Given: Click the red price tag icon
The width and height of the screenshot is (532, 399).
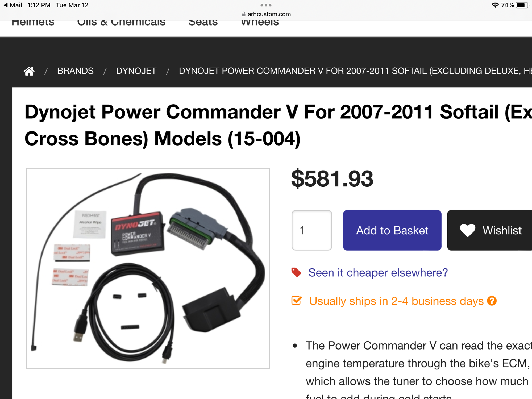Looking at the screenshot, I should [x=296, y=272].
